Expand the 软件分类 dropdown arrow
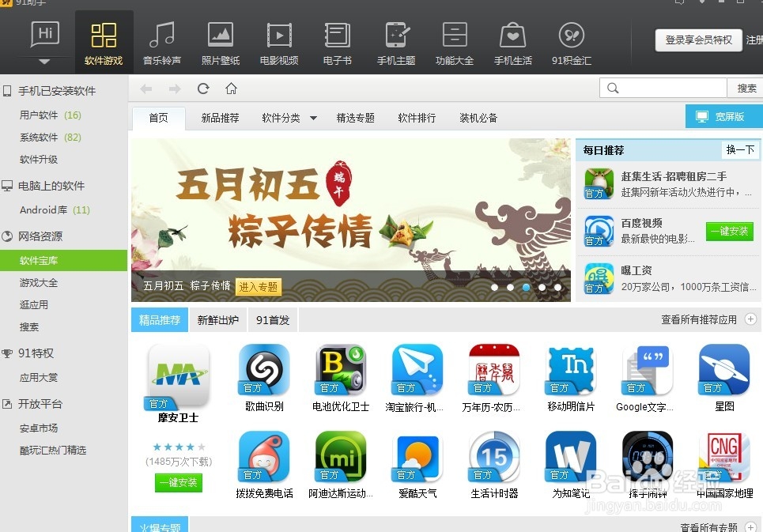This screenshot has height=532, width=763. (313, 118)
